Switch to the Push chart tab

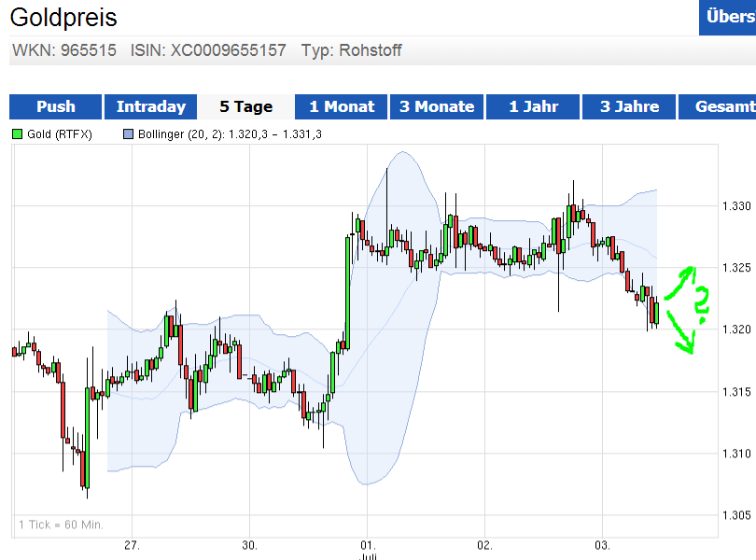(x=56, y=107)
